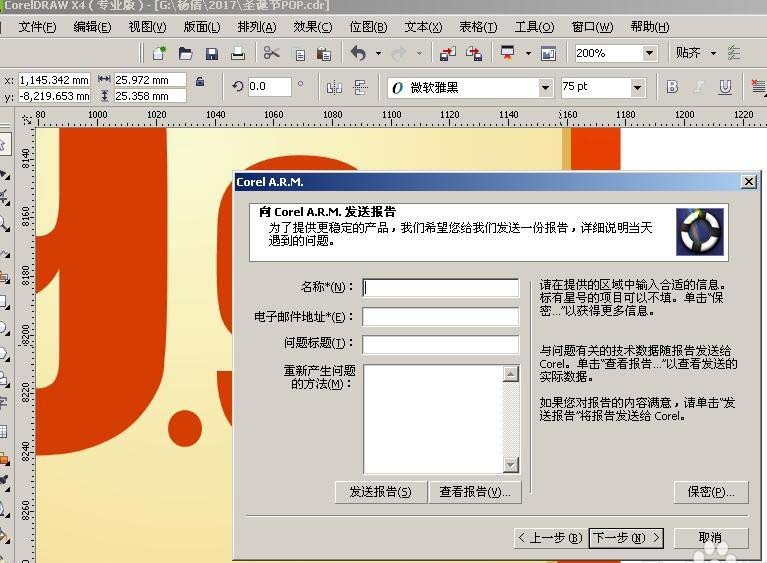Expand the undo history dropdown arrow
Image resolution: width=767 pixels, height=563 pixels.
(x=378, y=53)
